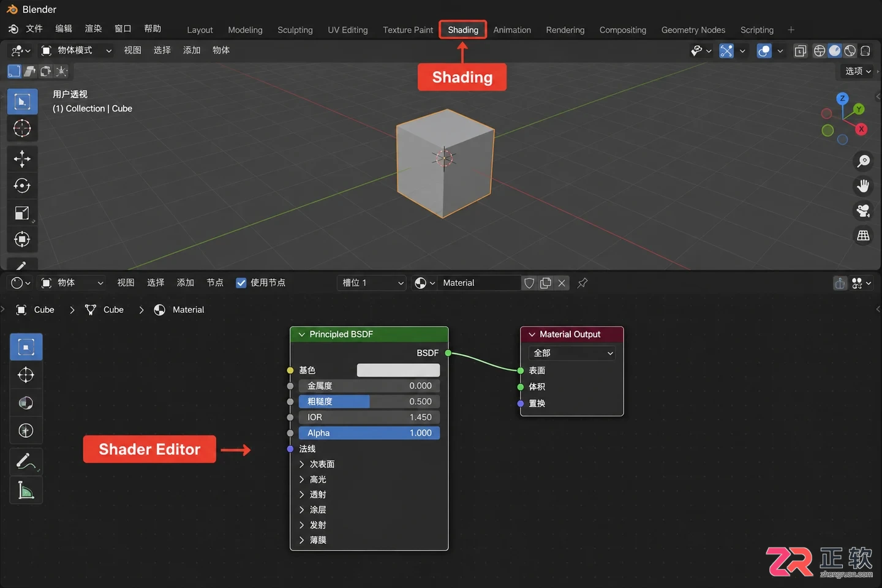Image resolution: width=882 pixels, height=588 pixels.
Task: Select the Transform tool in viewport toolbar
Action: tap(22, 239)
